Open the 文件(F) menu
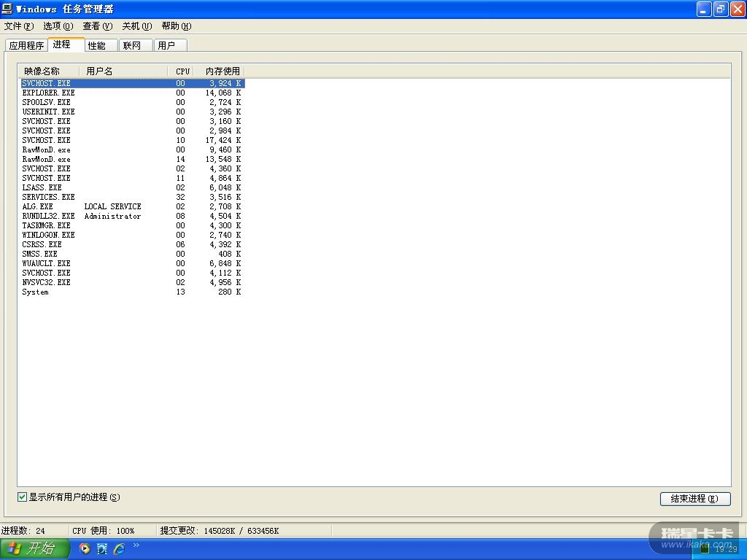 point(19,26)
